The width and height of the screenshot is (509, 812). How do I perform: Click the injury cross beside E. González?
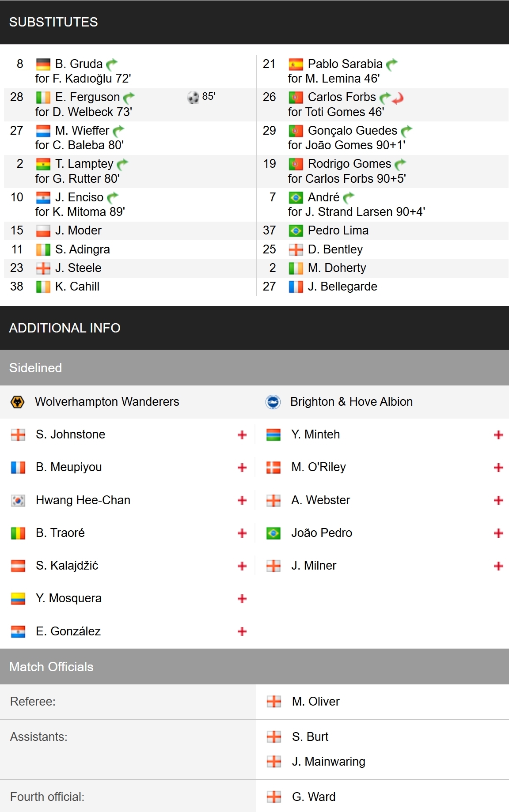pos(242,631)
